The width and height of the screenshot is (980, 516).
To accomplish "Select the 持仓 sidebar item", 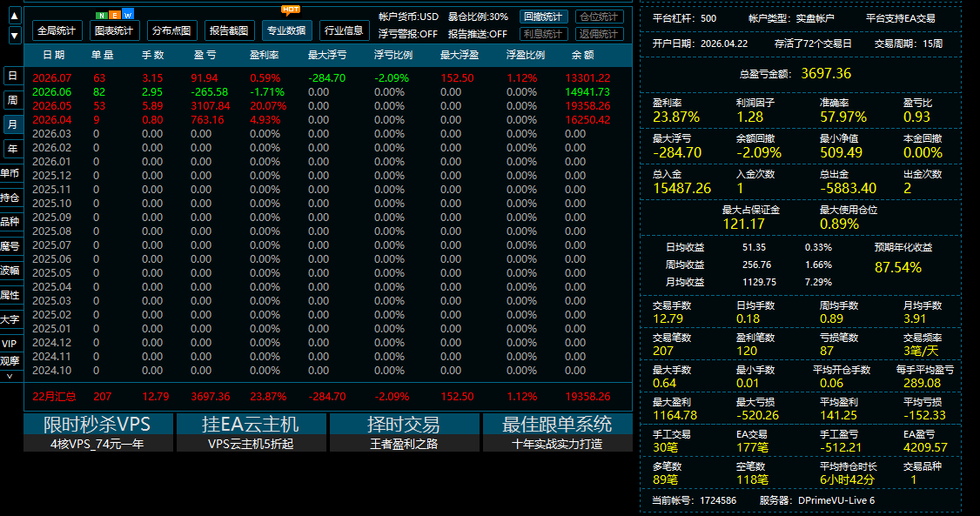I will point(10,198).
